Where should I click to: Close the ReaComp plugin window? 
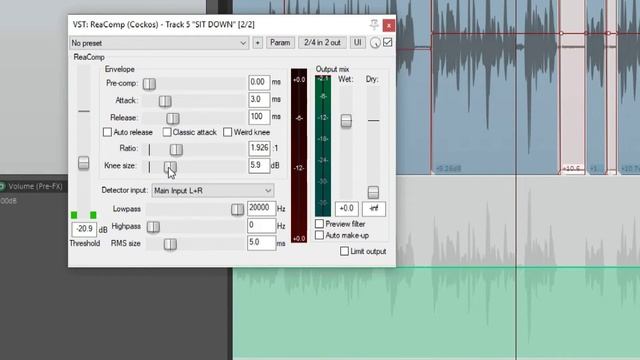point(389,25)
